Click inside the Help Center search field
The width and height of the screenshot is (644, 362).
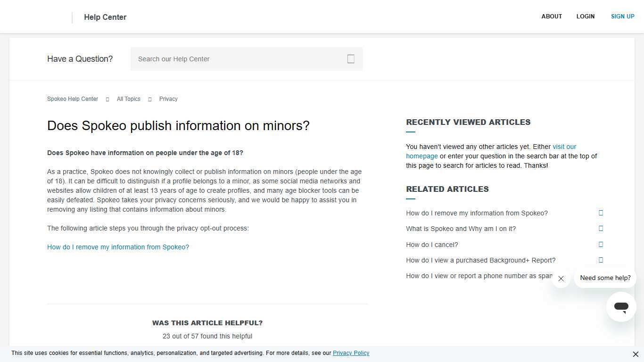tap(236, 58)
